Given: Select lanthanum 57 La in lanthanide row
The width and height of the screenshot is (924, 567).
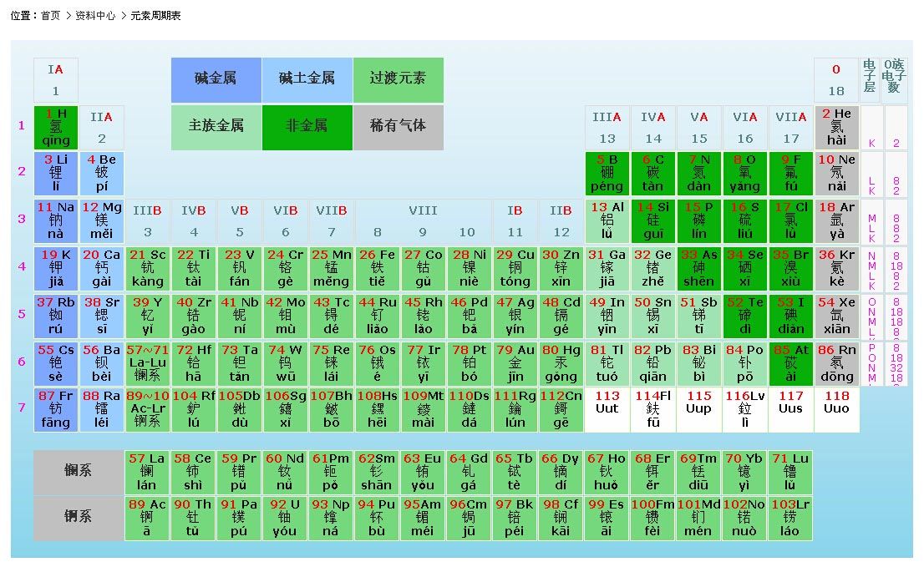Looking at the screenshot, I should point(147,472).
